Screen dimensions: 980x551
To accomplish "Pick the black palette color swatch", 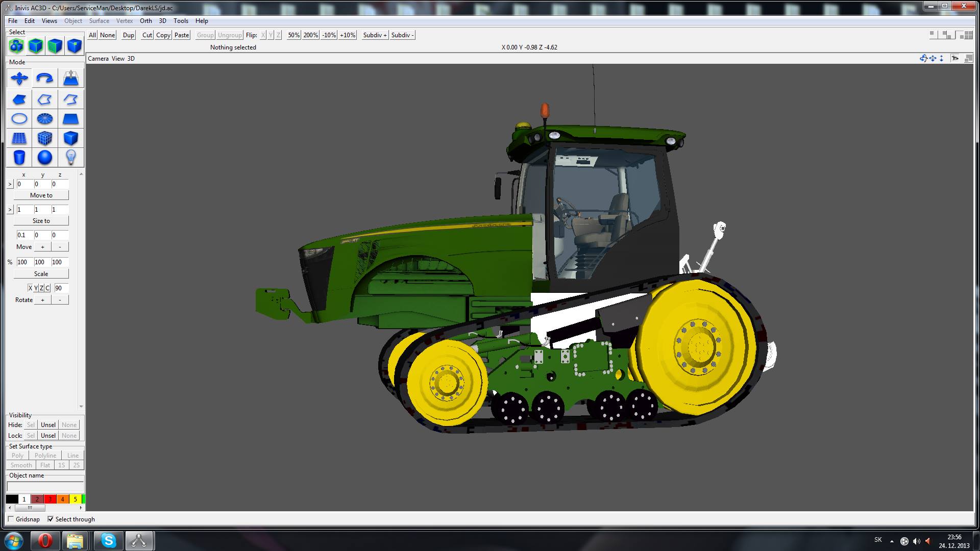I will [x=12, y=499].
